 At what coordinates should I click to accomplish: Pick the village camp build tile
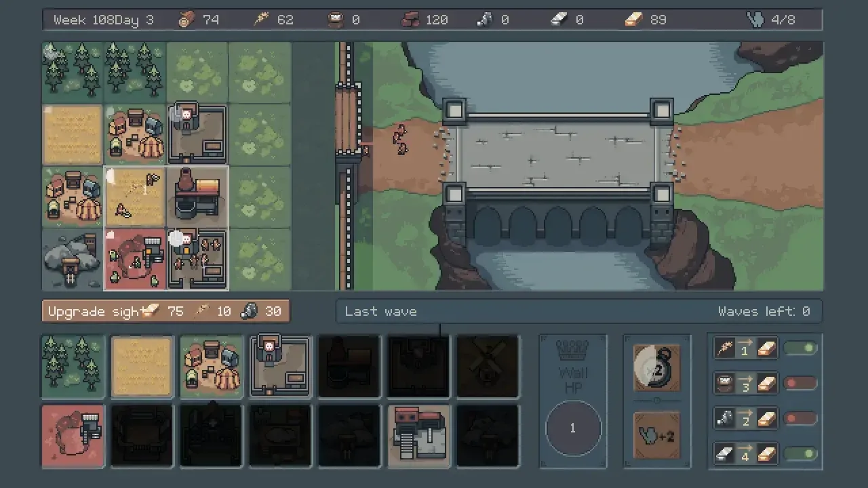click(x=212, y=366)
